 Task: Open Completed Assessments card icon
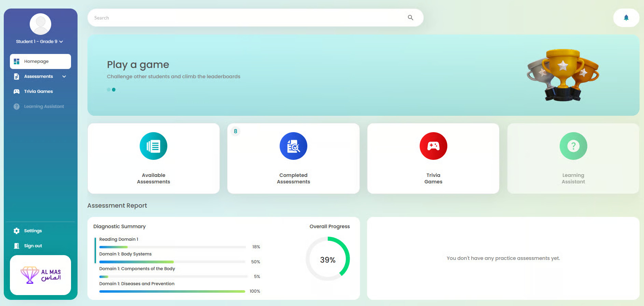pyautogui.click(x=293, y=146)
